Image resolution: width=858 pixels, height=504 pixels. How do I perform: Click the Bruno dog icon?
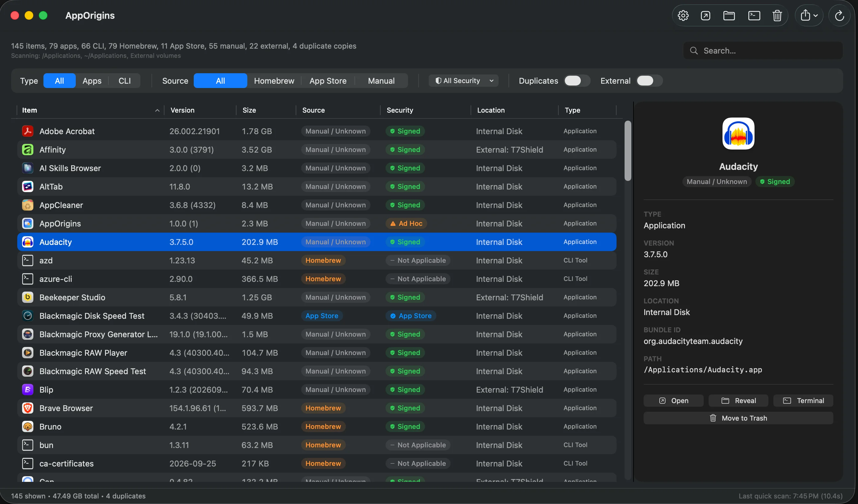click(x=28, y=426)
